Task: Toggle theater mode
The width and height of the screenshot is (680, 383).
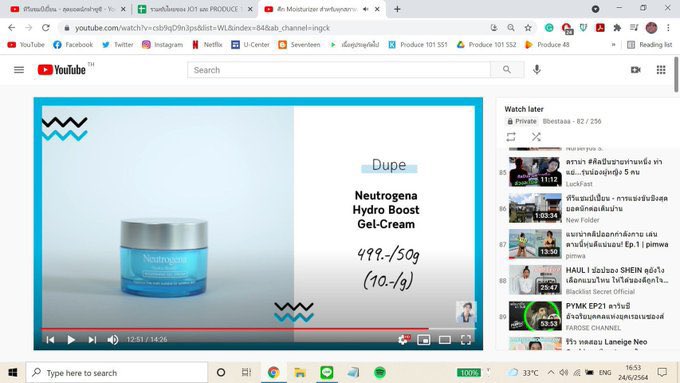Action: point(445,340)
